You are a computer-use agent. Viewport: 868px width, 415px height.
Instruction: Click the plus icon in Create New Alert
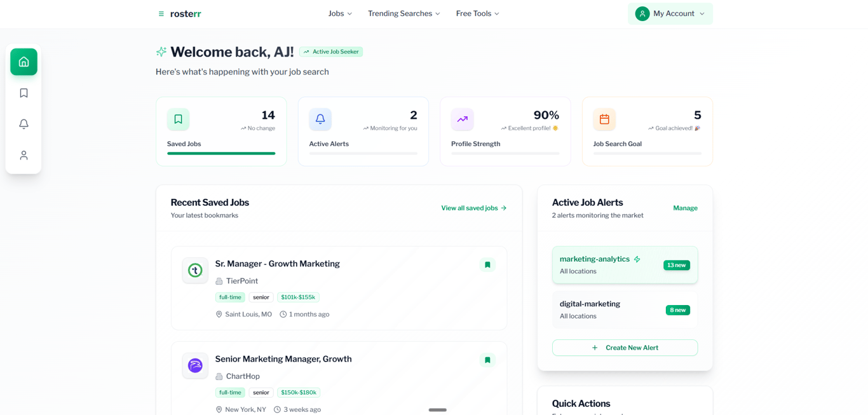pyautogui.click(x=595, y=348)
